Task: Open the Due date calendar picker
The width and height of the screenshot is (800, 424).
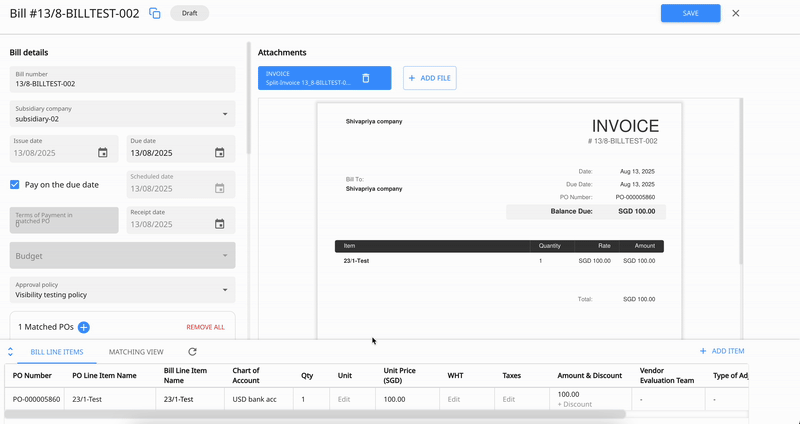Action: [x=220, y=153]
